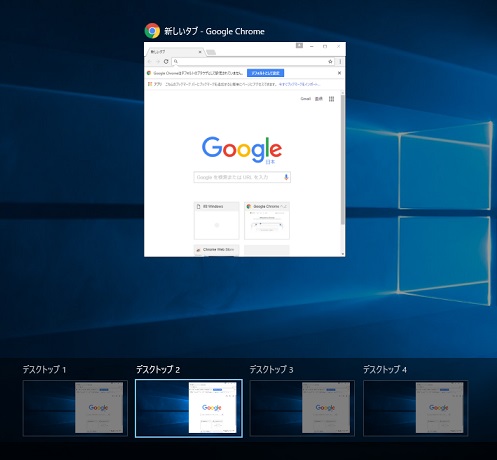Open the Windows most-visited tile
The width and height of the screenshot is (497, 460).
pyautogui.click(x=217, y=220)
